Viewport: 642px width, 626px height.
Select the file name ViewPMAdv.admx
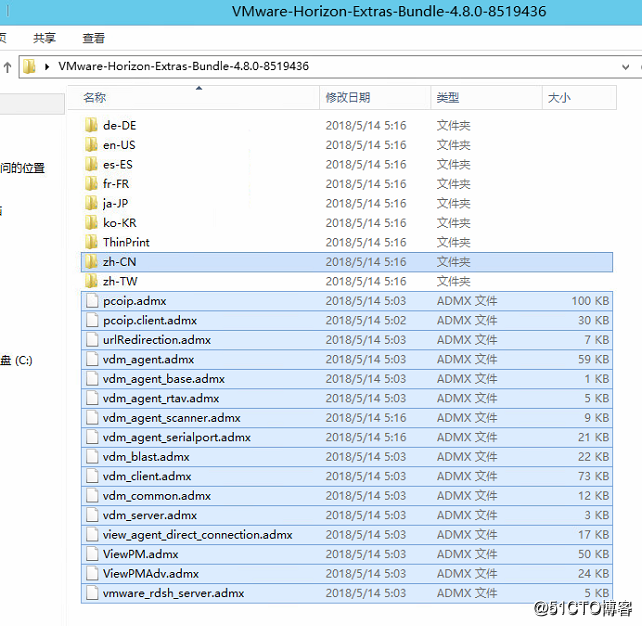click(x=151, y=574)
